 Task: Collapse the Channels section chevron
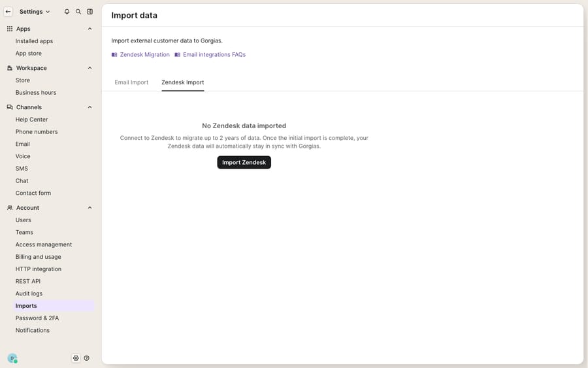point(90,107)
